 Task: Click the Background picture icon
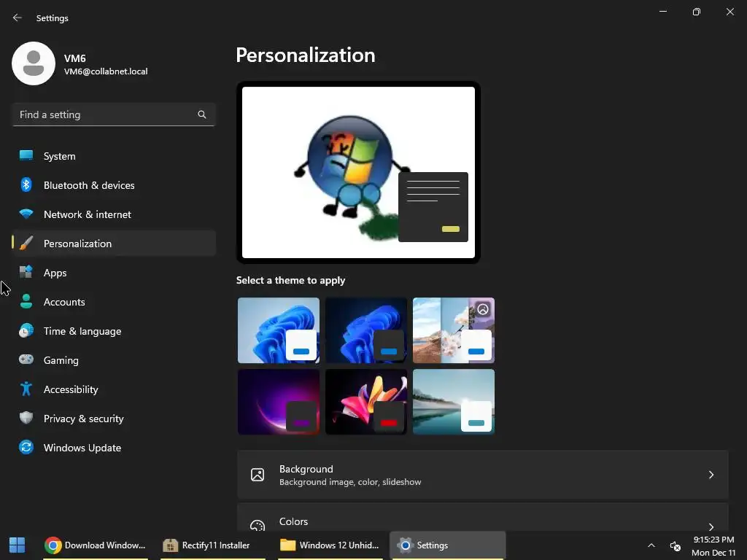(258, 475)
